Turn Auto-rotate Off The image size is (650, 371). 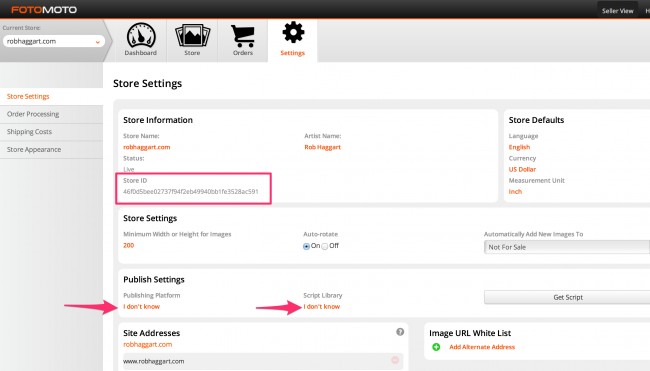325,246
